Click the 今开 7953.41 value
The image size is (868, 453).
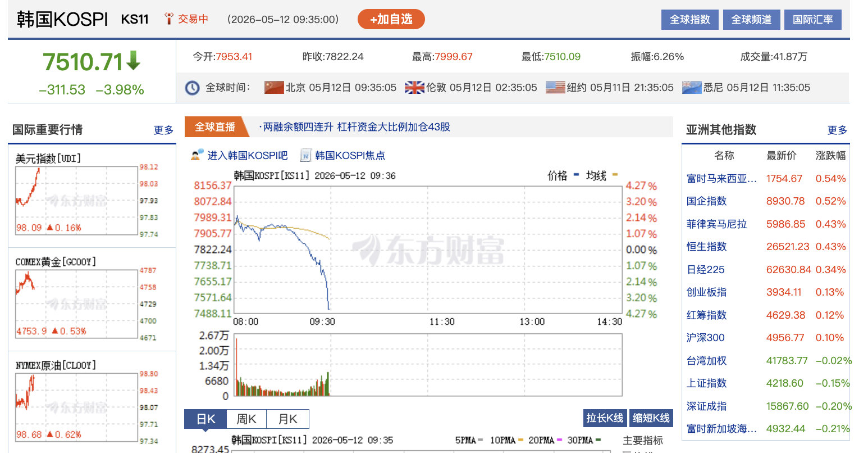click(x=234, y=57)
